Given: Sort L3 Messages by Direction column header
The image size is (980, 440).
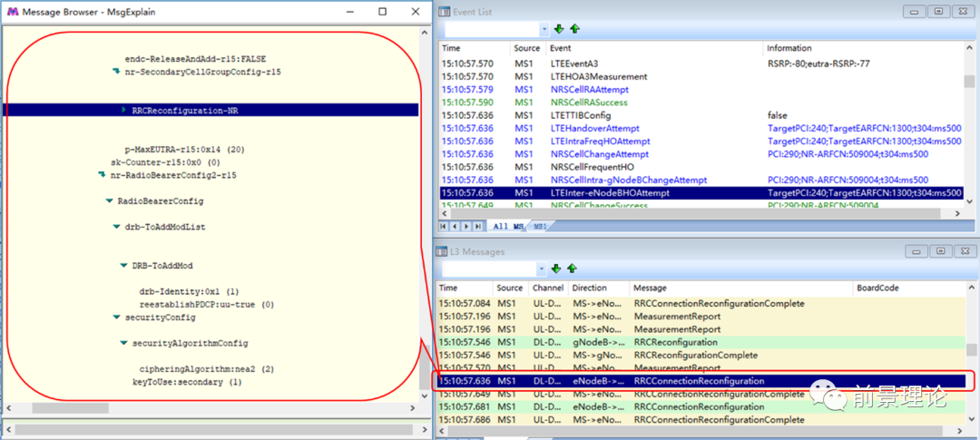Looking at the screenshot, I should (598, 288).
